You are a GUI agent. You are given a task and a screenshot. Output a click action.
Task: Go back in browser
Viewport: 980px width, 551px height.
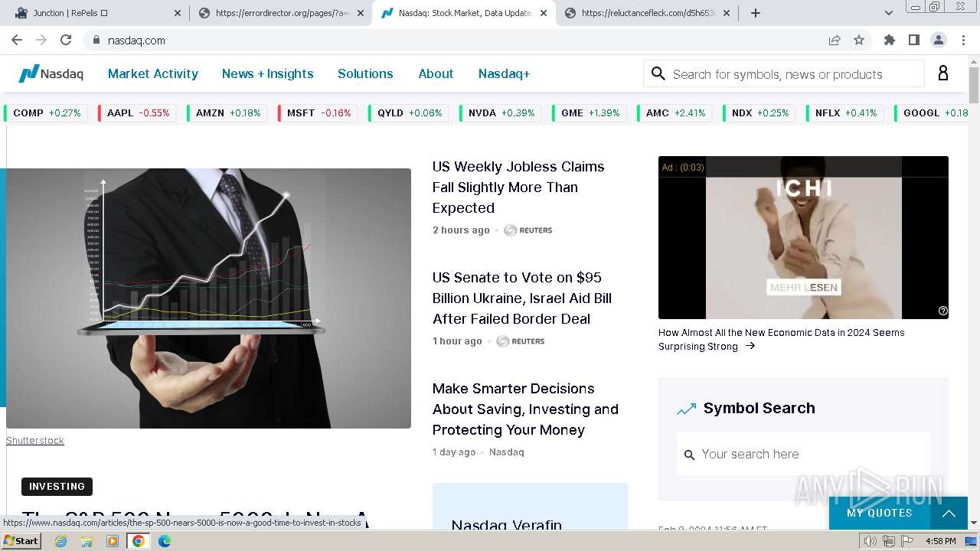point(17,40)
